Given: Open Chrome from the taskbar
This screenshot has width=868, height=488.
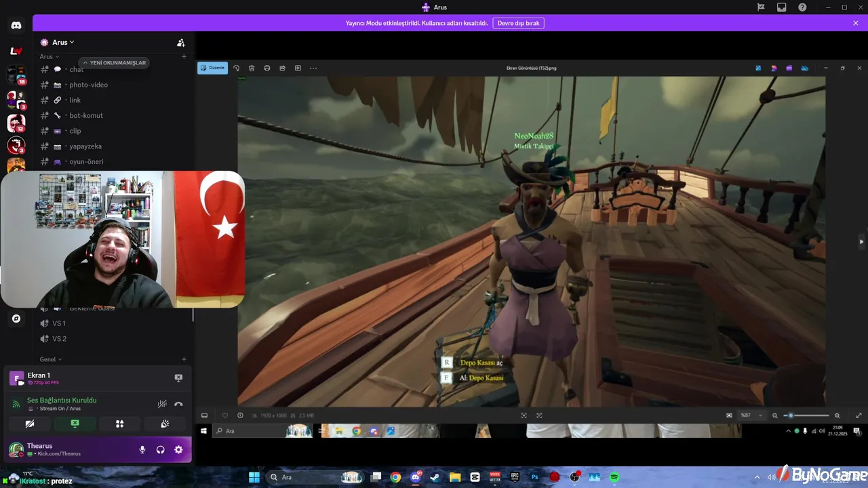Looking at the screenshot, I should coord(395,477).
